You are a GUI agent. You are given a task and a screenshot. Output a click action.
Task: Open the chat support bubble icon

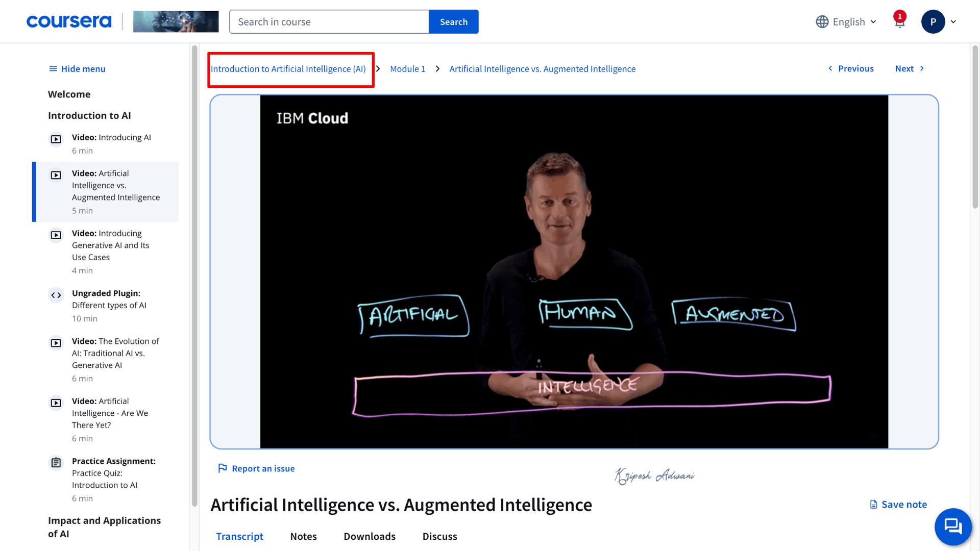click(x=953, y=526)
